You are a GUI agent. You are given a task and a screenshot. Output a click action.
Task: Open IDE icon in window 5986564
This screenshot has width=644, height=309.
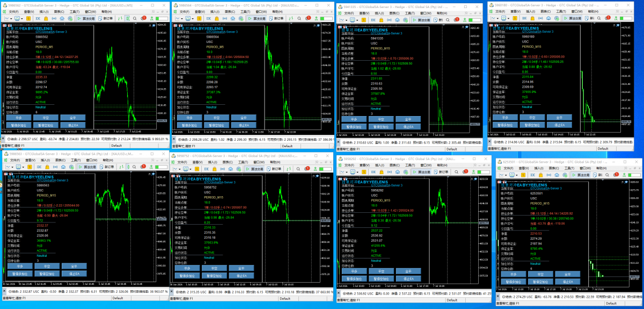(x=209, y=18)
